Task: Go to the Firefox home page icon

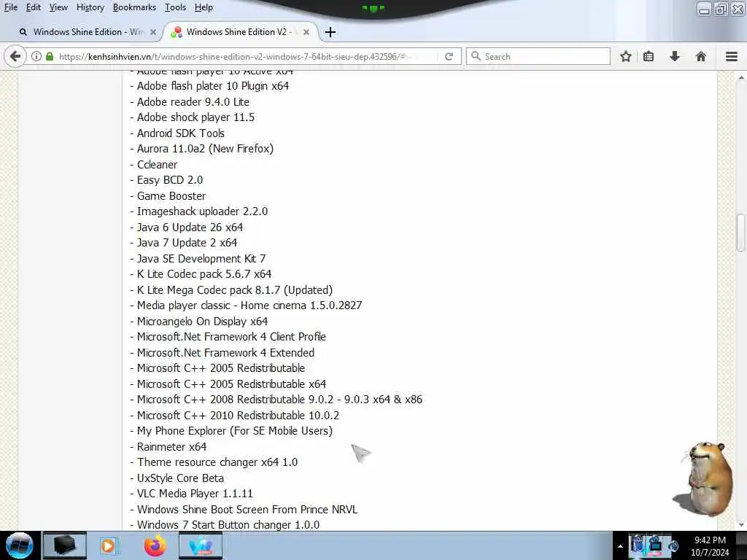Action: point(701,57)
